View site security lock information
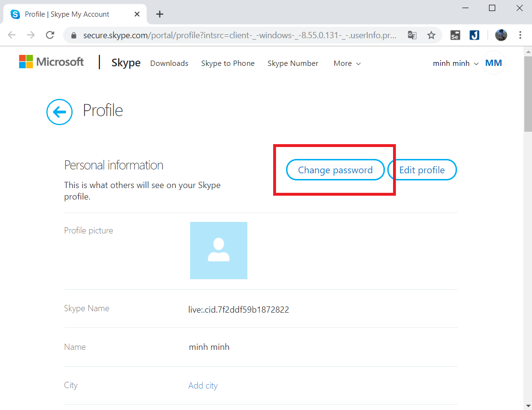The height and width of the screenshot is (410, 532). point(74,35)
